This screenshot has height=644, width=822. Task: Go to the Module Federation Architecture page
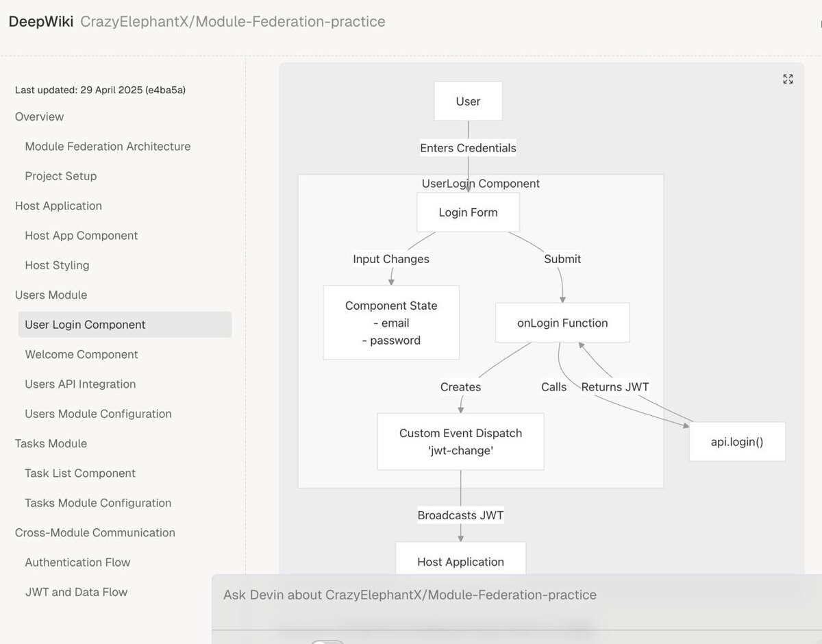pos(108,147)
